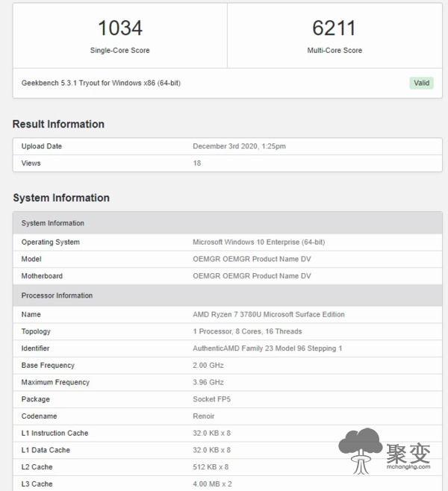This screenshot has width=448, height=491.
Task: Click the Geekbench 5.3.1 Tryout version text
Action: point(101,83)
